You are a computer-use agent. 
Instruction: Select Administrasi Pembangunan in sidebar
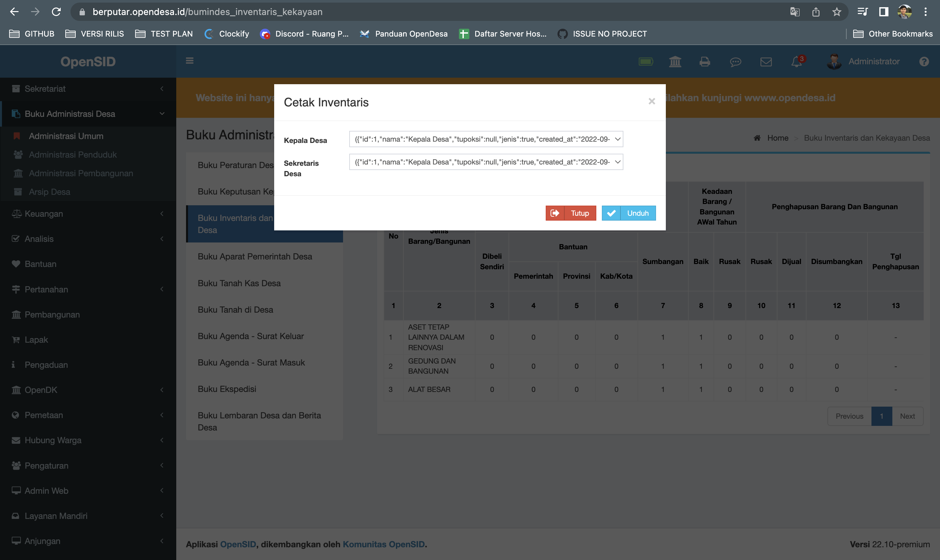[x=81, y=173]
